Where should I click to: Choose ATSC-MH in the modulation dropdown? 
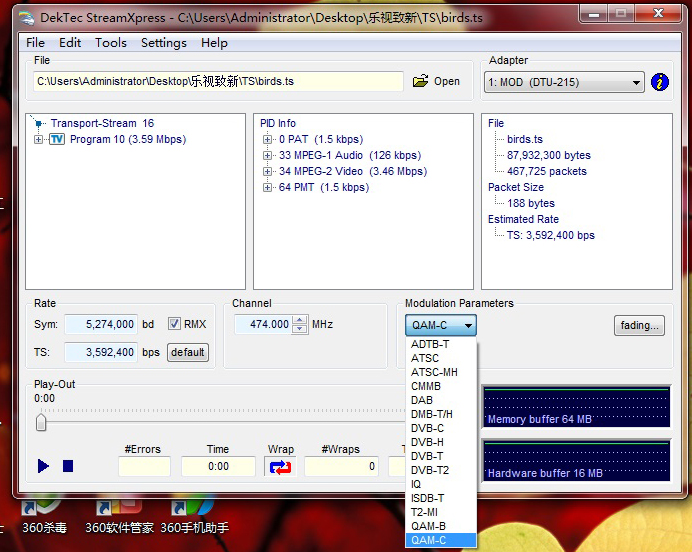tap(433, 372)
